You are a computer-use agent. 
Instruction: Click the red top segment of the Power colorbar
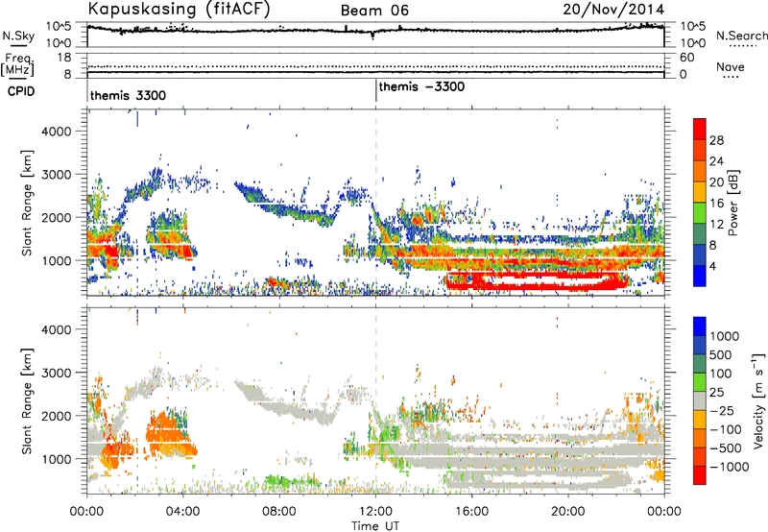tap(700, 130)
